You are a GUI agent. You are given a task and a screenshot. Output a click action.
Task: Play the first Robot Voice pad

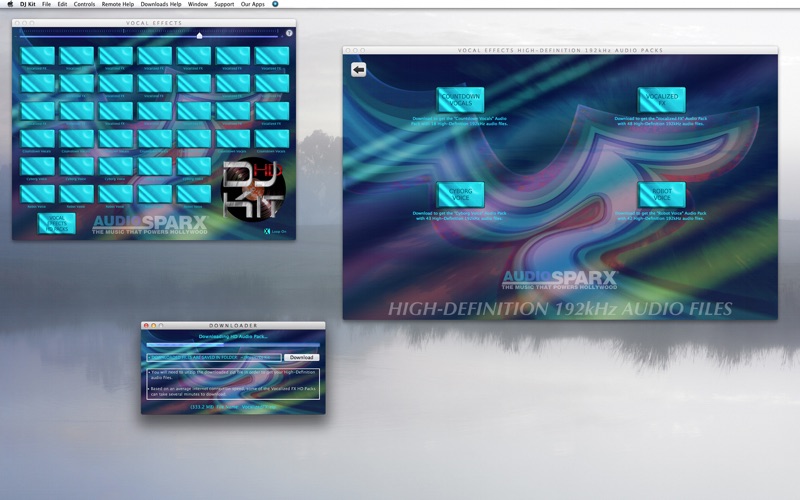tap(37, 193)
